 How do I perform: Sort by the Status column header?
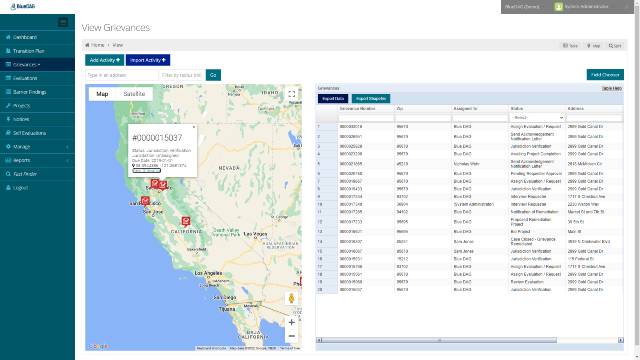coord(537,109)
